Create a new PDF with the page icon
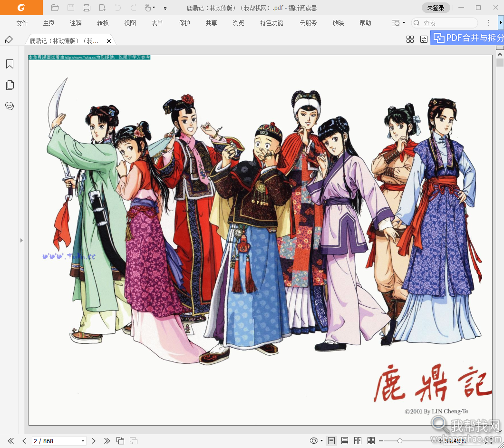 pyautogui.click(x=102, y=8)
